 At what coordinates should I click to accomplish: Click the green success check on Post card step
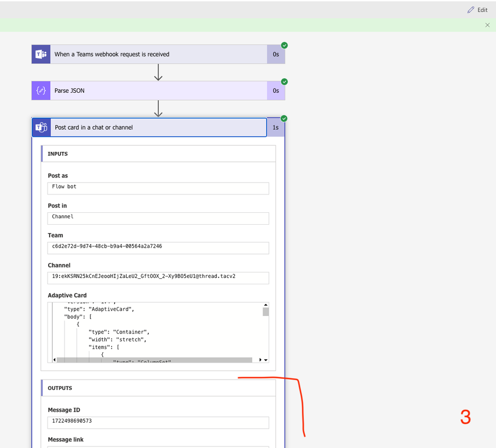pyautogui.click(x=284, y=118)
